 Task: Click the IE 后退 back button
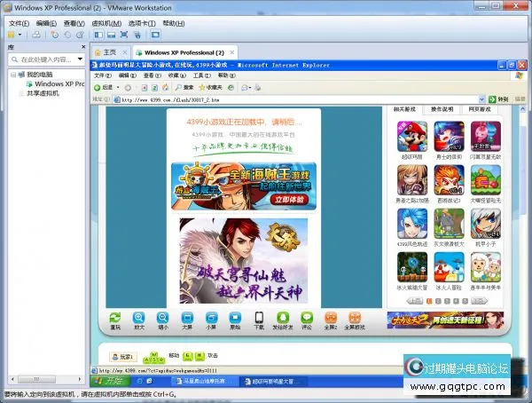point(104,88)
